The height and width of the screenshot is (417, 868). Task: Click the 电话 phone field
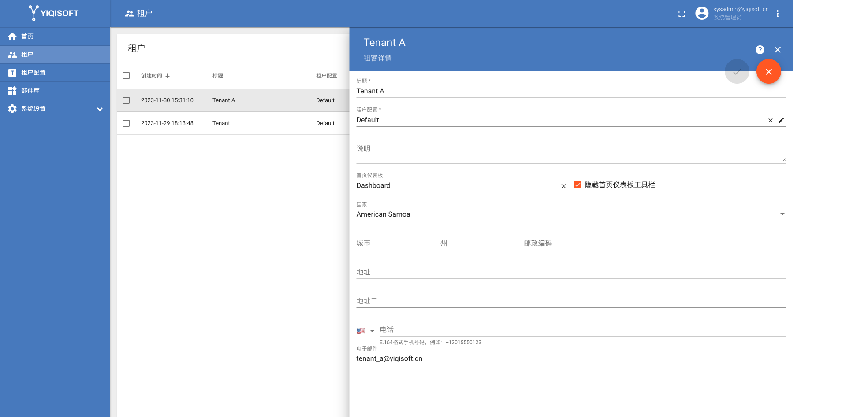583,330
